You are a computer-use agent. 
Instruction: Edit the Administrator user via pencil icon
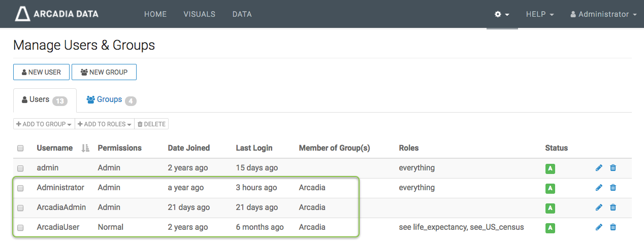tap(599, 188)
